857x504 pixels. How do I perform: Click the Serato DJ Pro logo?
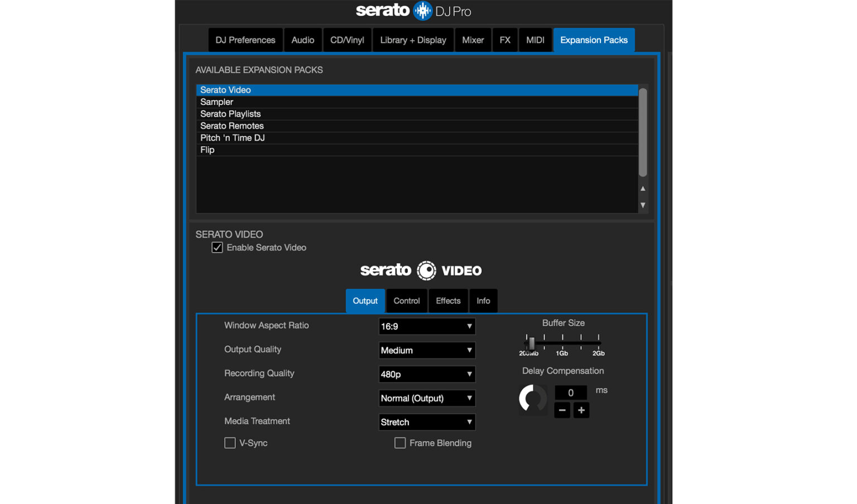point(413,11)
